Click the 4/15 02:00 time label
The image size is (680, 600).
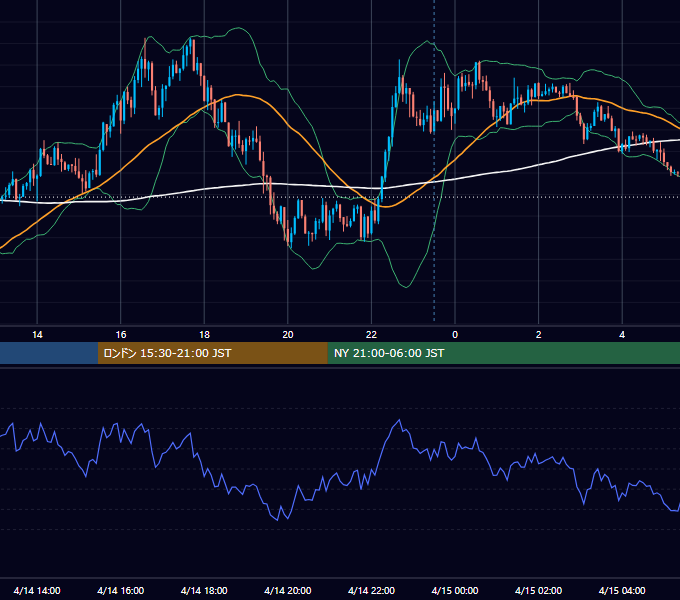538,590
